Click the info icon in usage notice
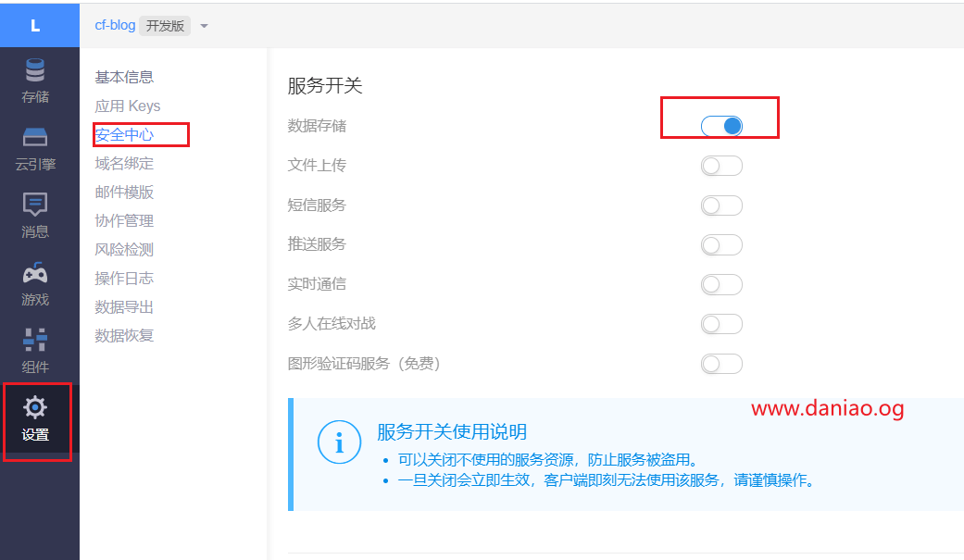This screenshot has height=560, width=964. pos(339,442)
